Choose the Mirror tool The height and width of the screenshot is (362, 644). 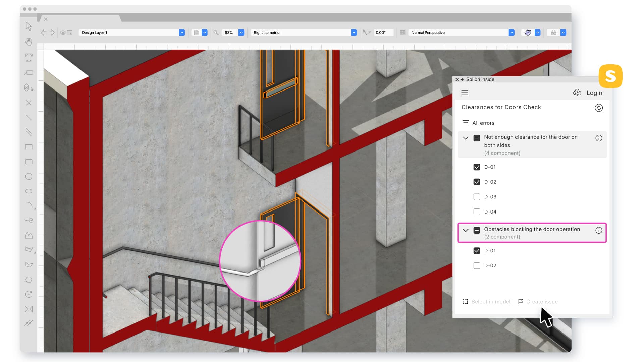pyautogui.click(x=29, y=309)
